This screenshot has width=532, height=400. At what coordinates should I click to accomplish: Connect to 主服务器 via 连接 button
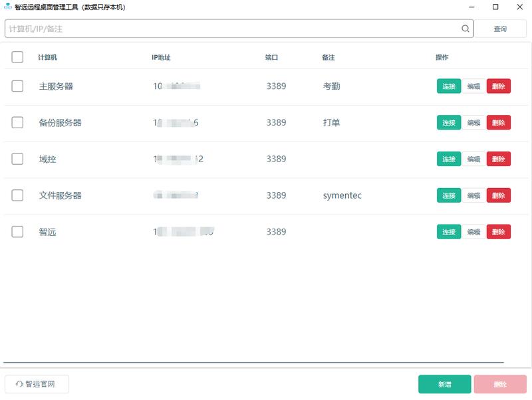pyautogui.click(x=448, y=86)
